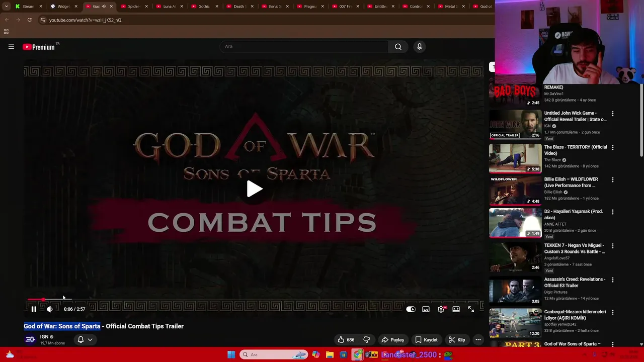Open more actions menu below the video
Viewport: 644px width, 362px height.
(x=478, y=340)
